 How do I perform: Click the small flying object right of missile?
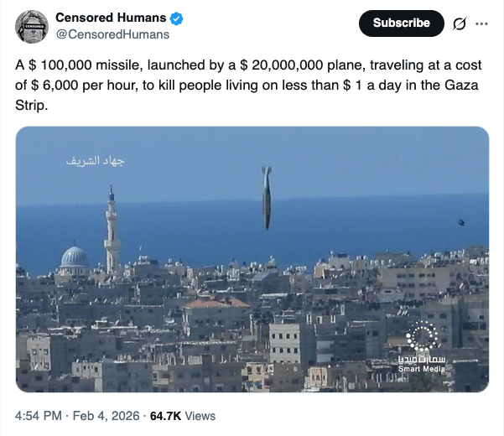click(x=460, y=222)
